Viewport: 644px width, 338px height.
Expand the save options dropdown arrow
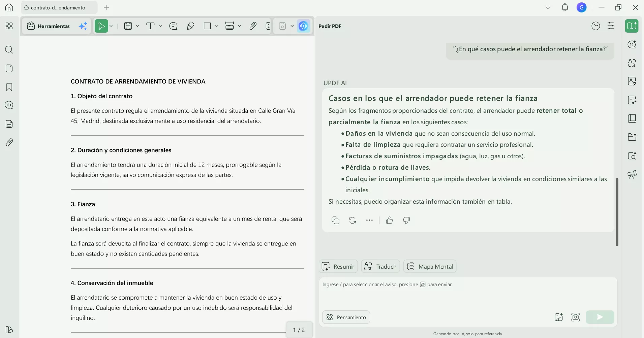(292, 26)
